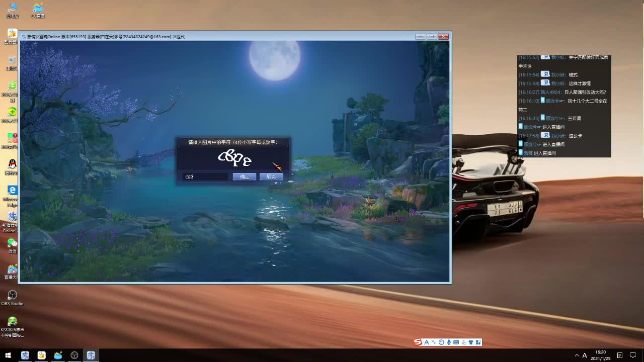The image size is (644, 362).
Task: Open the Recycle Bin desktop icon
Action: coord(13,63)
